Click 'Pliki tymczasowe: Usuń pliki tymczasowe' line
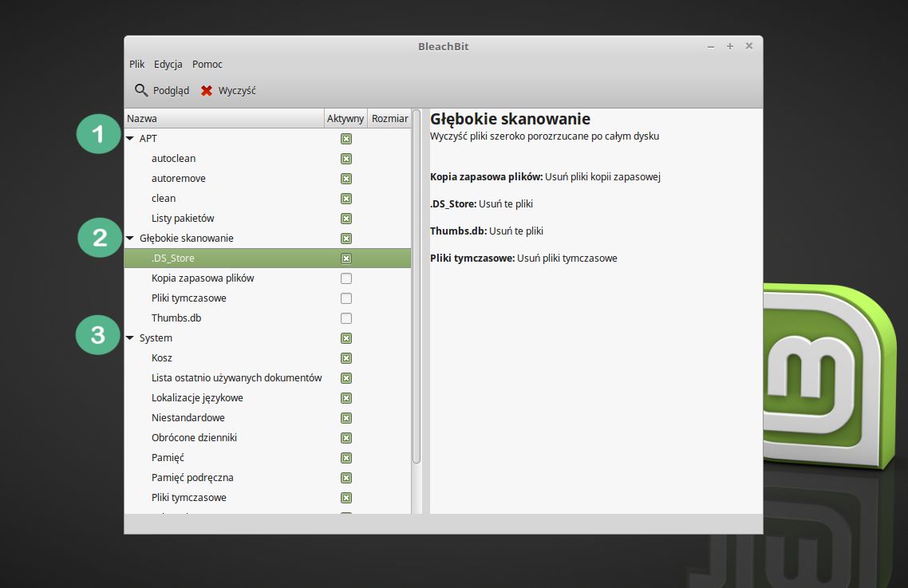 (523, 258)
